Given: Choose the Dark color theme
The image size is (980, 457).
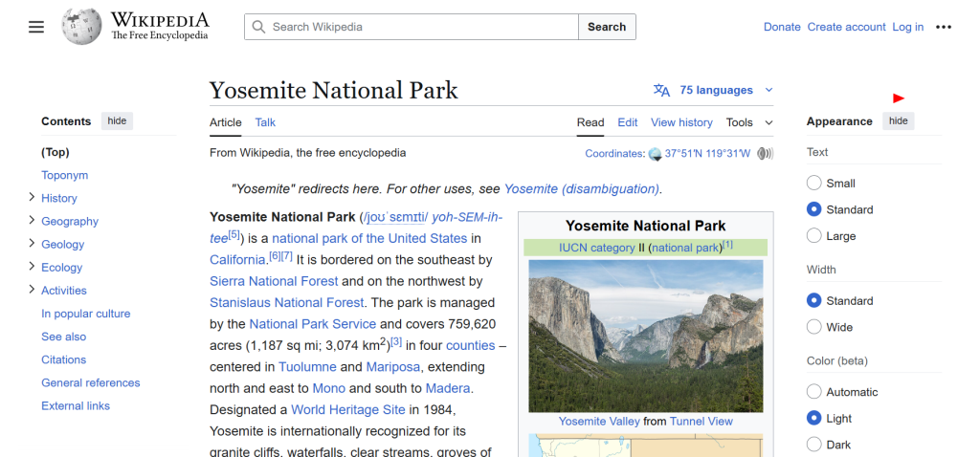Looking at the screenshot, I should (814, 444).
